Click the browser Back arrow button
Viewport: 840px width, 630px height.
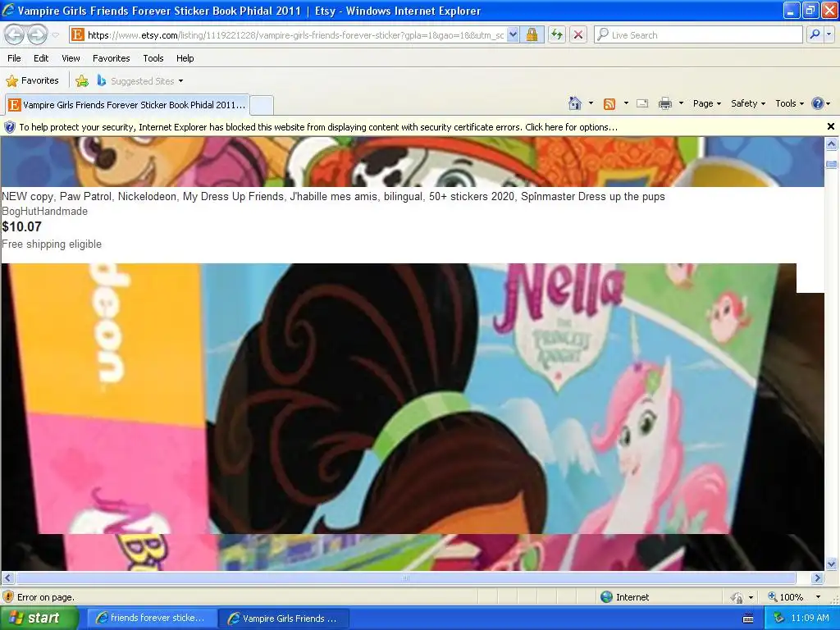15,34
